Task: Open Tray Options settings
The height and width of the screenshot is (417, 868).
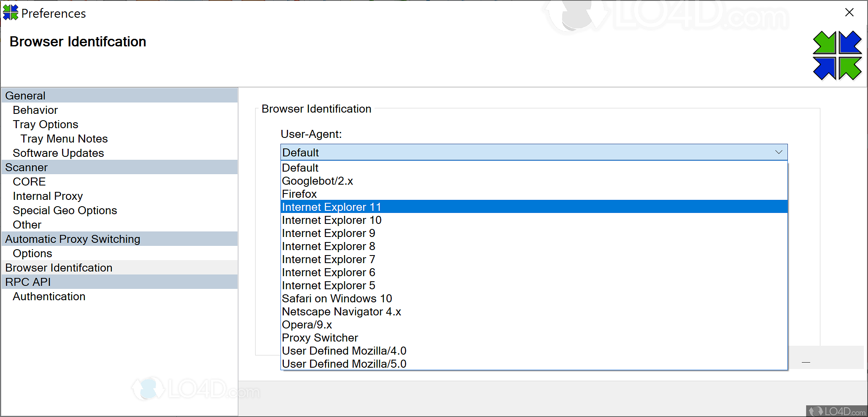Action: pyautogui.click(x=45, y=124)
